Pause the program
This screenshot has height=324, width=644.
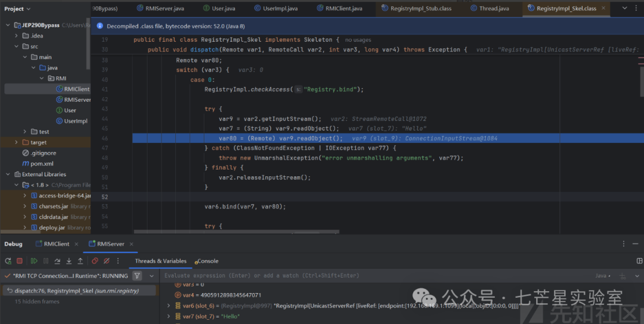45,261
